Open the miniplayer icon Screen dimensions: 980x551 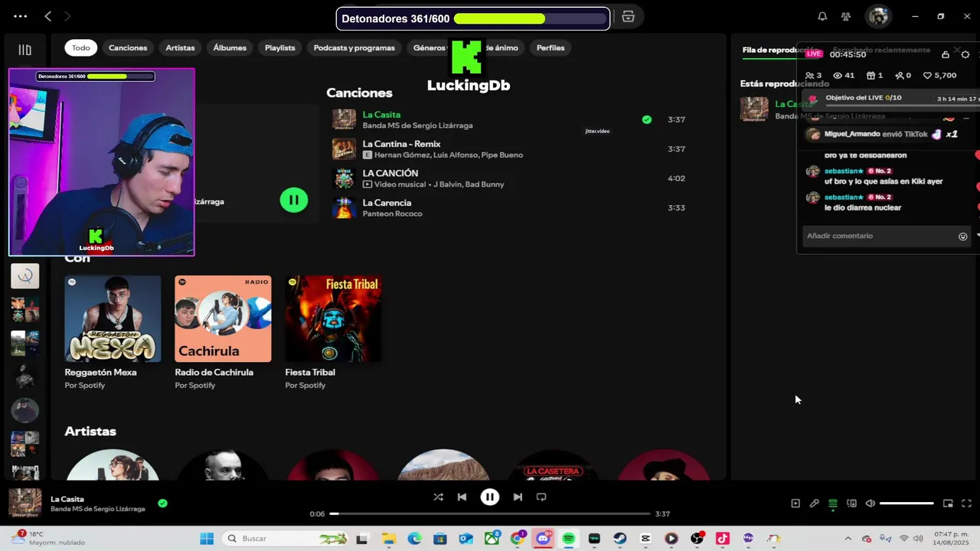pos(948,504)
